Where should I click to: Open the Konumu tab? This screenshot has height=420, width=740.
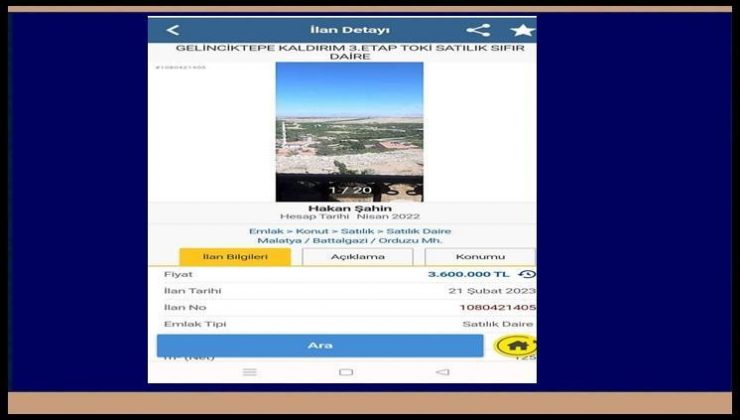[x=480, y=257]
